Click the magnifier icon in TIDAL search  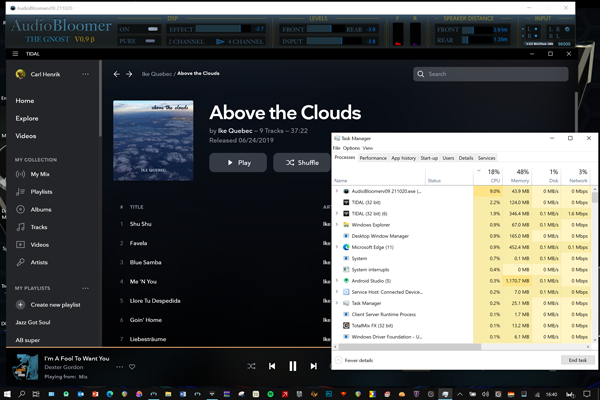pos(421,74)
